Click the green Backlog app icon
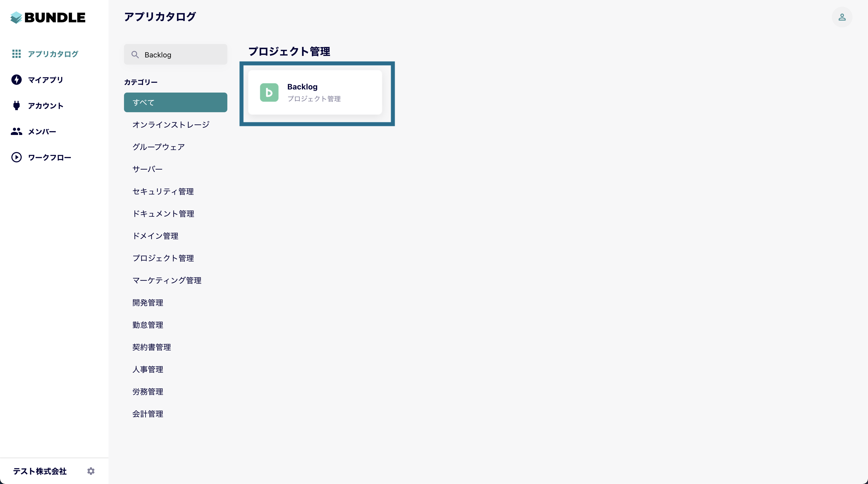 (269, 92)
